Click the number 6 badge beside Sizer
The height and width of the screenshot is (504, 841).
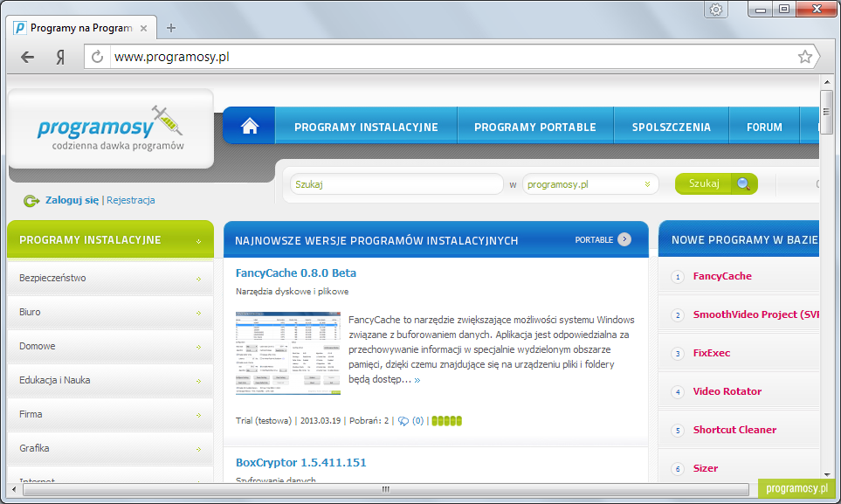(x=678, y=469)
